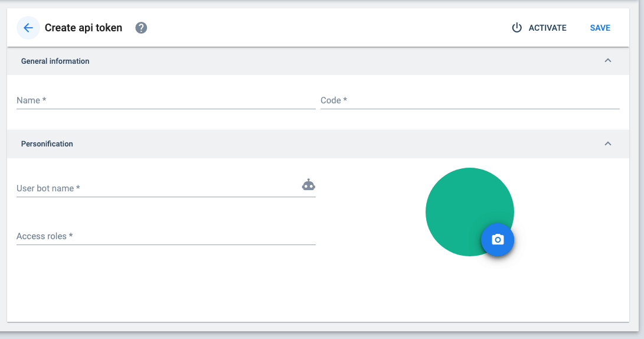Click the ACTIVATE button
Viewport: 644px width, 339px height.
point(539,28)
